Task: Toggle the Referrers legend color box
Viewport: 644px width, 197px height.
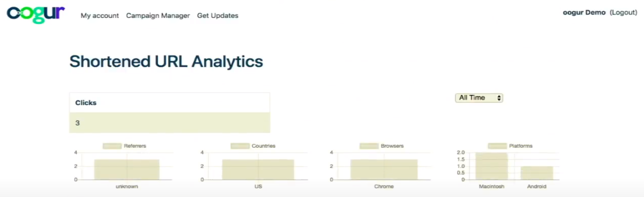Action: pos(112,146)
